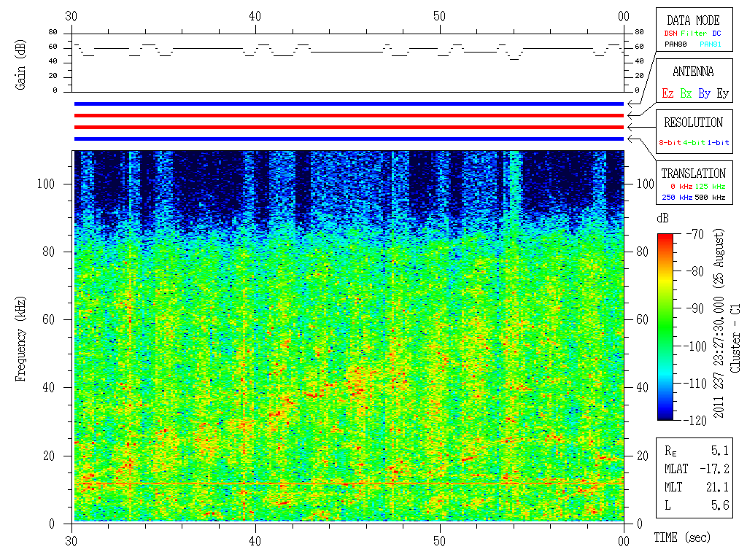747x560 pixels.
Task: Click the dB unit label above the colorbar
Action: pos(662,218)
